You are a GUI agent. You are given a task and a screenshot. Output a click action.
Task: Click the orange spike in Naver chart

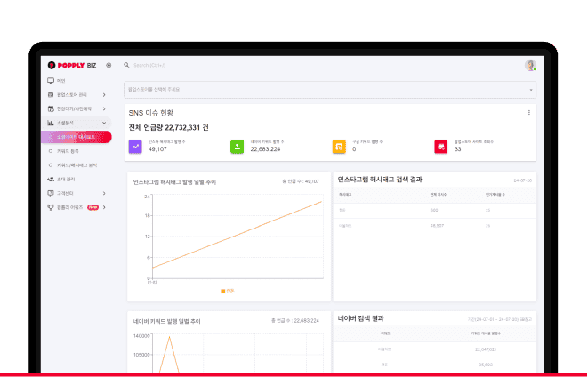coord(169,352)
